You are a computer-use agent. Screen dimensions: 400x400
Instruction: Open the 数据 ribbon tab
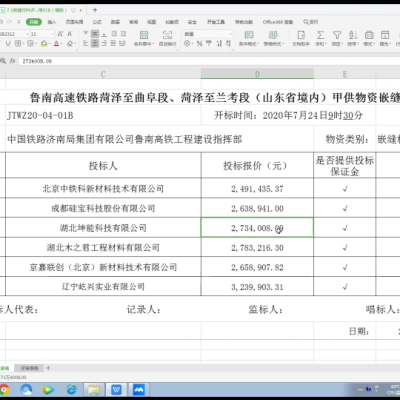(115, 22)
